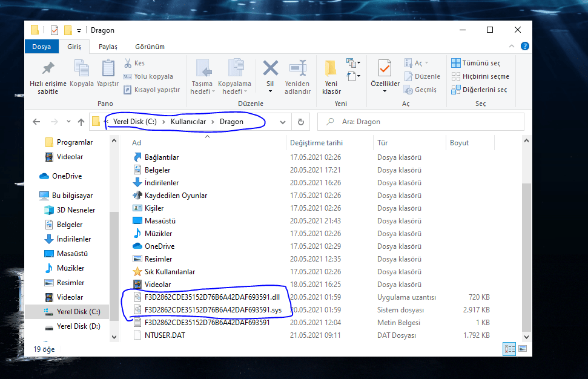
Task: Click the navigation pane scroll down arrow
Action: click(x=114, y=337)
